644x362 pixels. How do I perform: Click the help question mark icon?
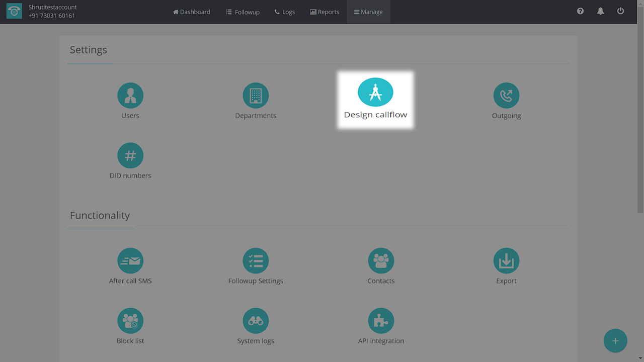tap(580, 11)
